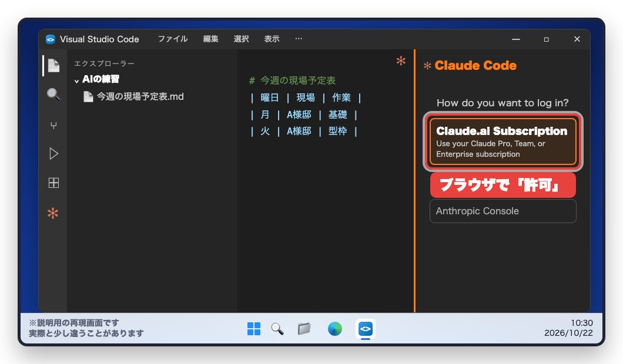Open the ファイル menu
Viewport: 623px width, 364px height.
click(x=173, y=39)
